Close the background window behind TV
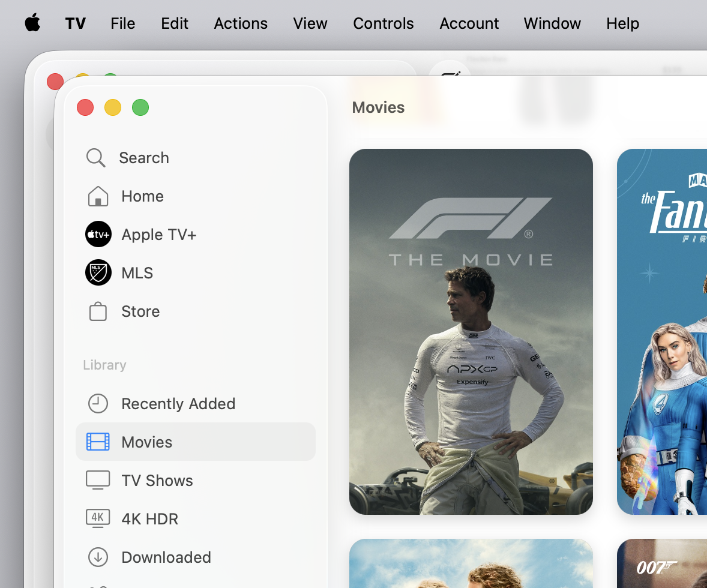 tap(54, 82)
